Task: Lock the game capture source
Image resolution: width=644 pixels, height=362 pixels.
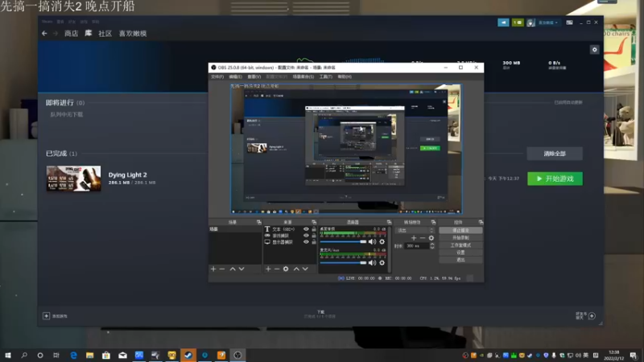Action: 314,236
